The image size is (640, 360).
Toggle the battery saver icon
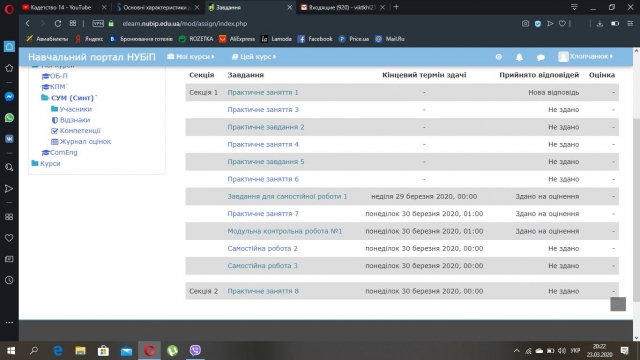pos(615,24)
